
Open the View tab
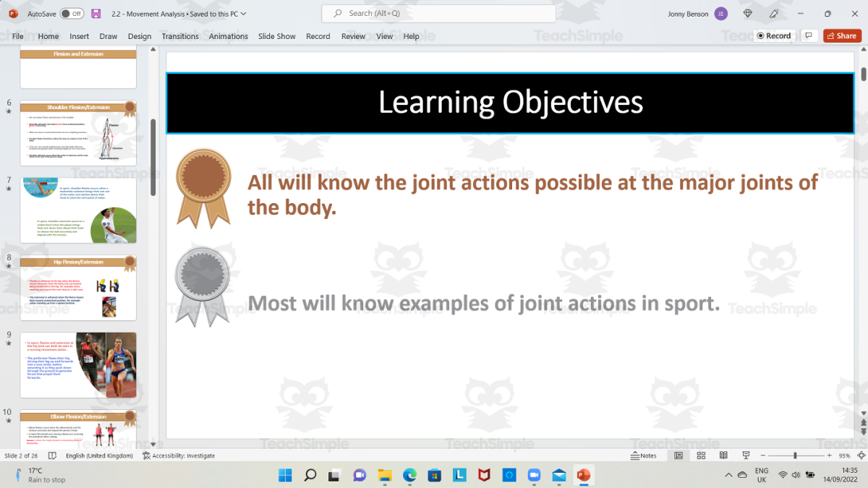pyautogui.click(x=385, y=36)
